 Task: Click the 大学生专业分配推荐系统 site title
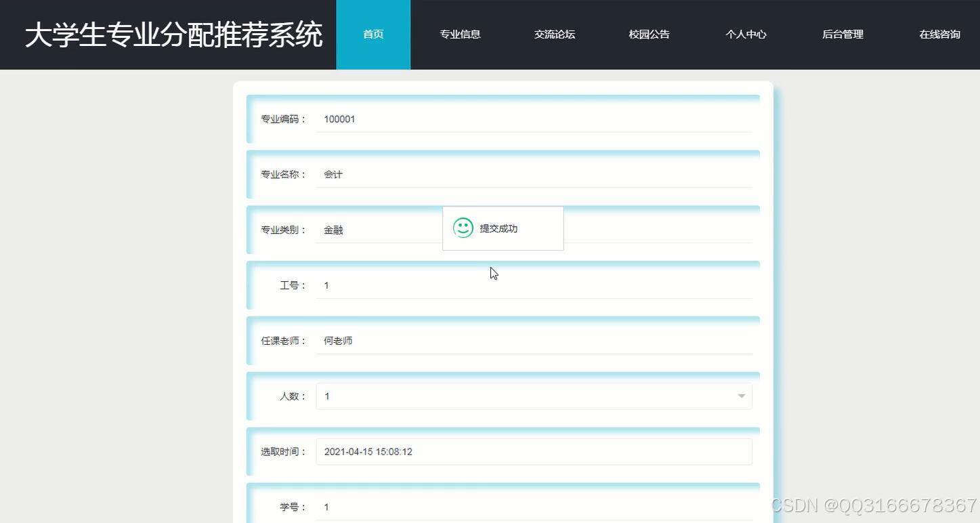pyautogui.click(x=173, y=35)
